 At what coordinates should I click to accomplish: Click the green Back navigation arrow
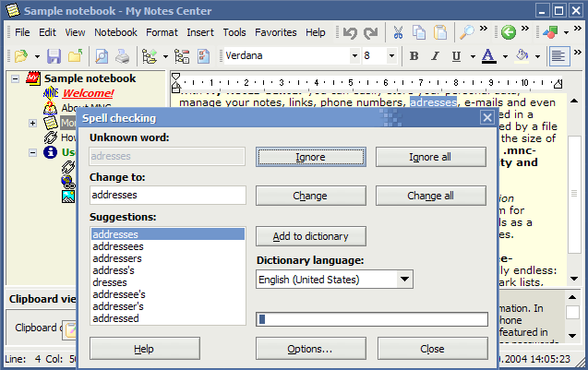click(509, 32)
